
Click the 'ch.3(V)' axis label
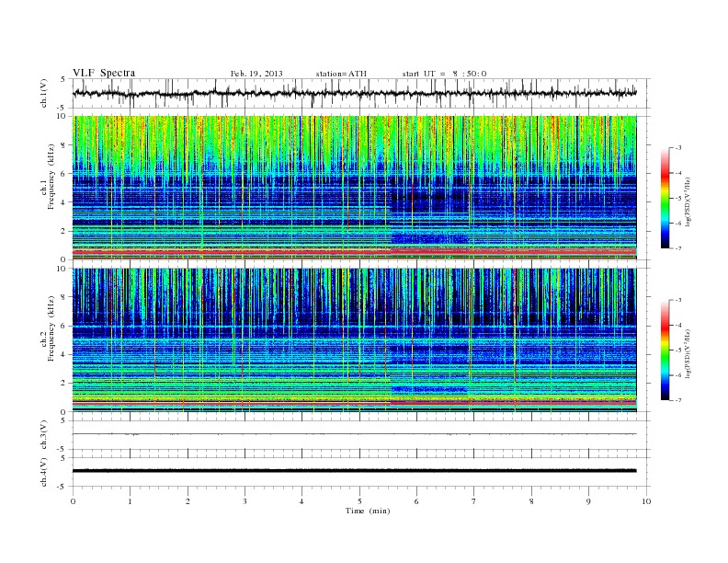click(x=44, y=435)
